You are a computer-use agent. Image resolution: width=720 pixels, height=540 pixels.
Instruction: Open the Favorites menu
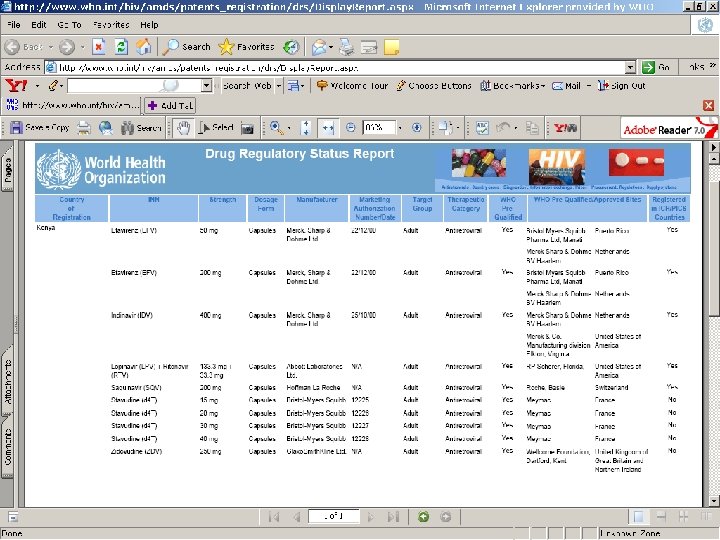tap(111, 24)
